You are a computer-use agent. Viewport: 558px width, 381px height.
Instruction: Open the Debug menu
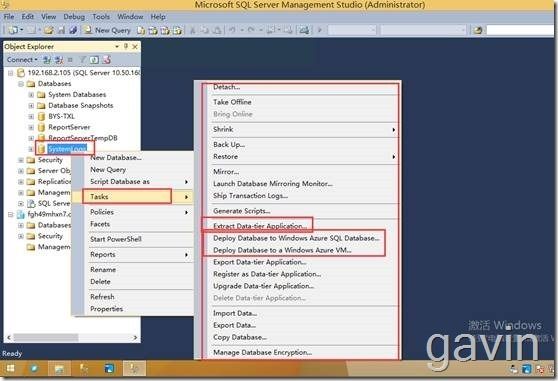tap(74, 17)
